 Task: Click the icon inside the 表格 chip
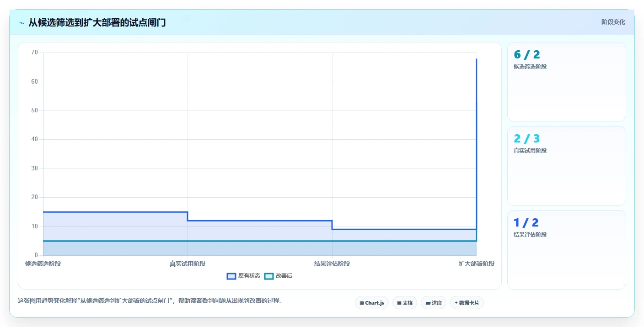click(x=399, y=303)
